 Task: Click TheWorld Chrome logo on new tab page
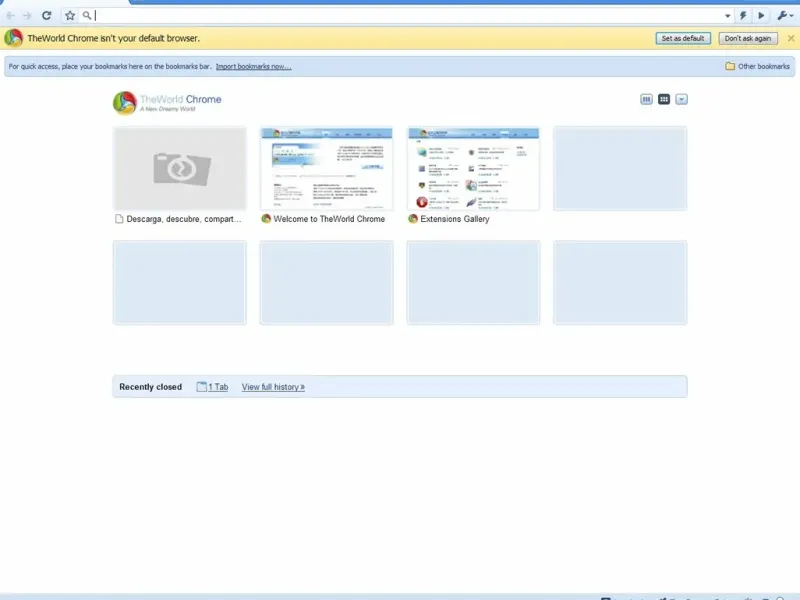167,103
